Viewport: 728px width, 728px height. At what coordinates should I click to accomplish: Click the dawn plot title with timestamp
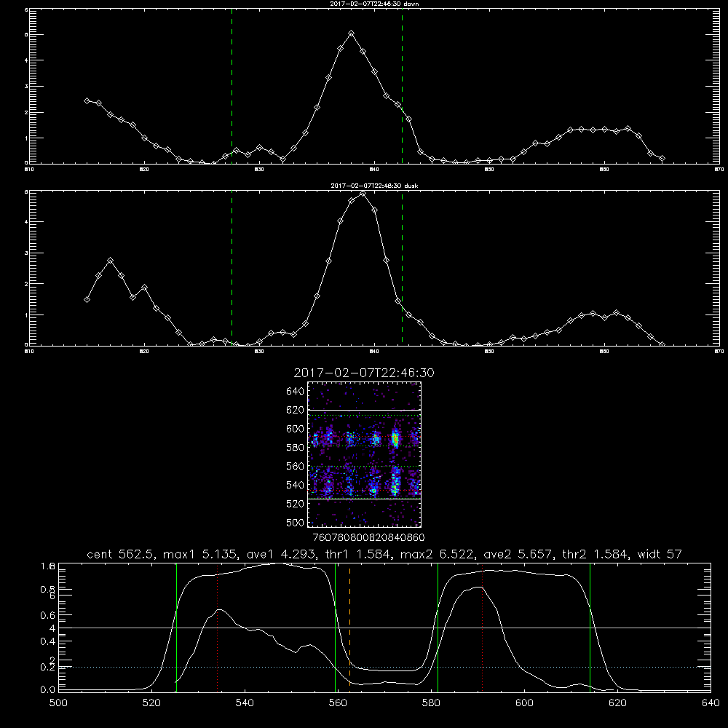374,4
